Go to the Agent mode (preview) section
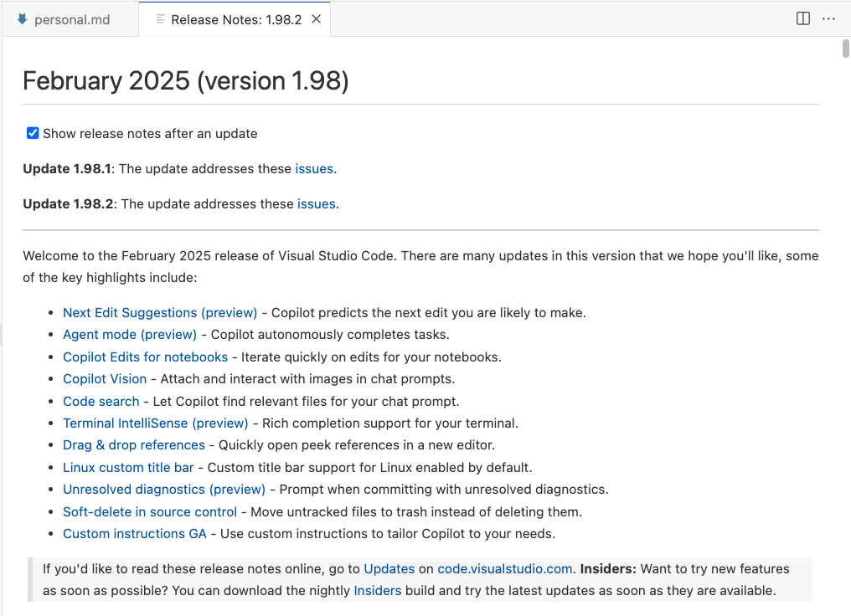 click(x=130, y=335)
